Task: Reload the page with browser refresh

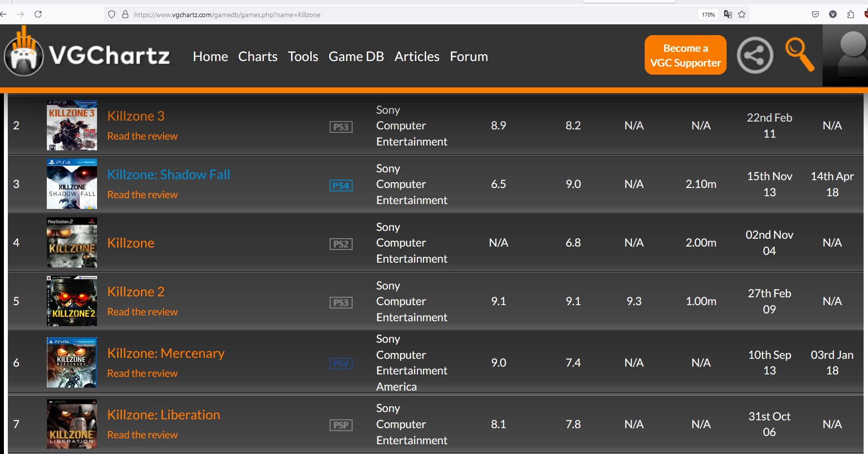Action: [x=38, y=14]
